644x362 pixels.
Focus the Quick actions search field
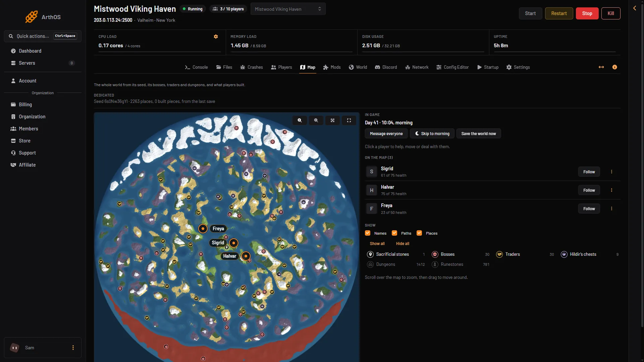tap(43, 36)
